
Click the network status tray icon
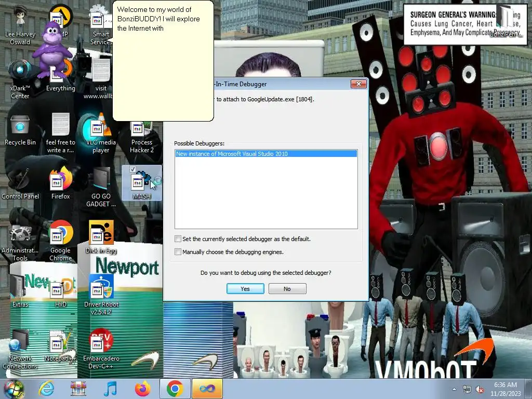coord(467,390)
